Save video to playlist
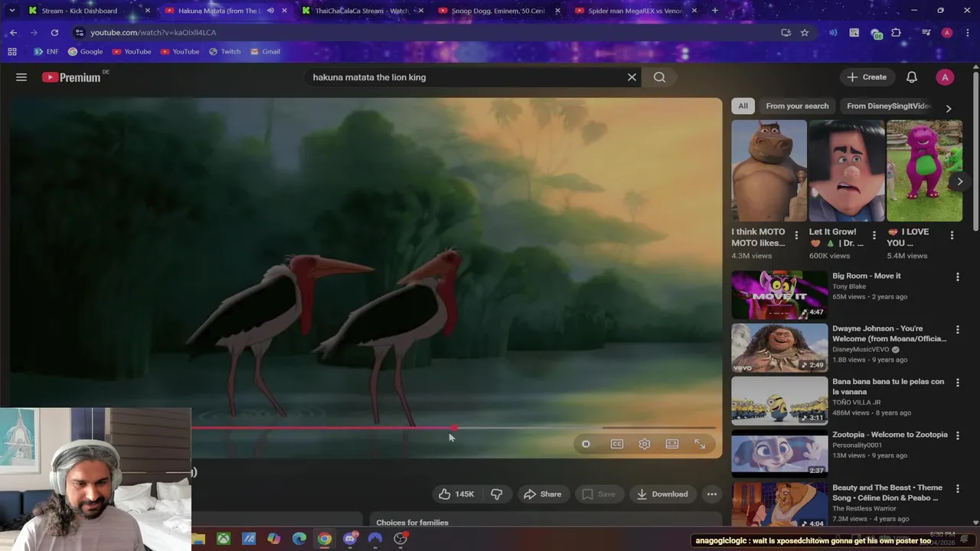This screenshot has height=551, width=980. point(599,494)
